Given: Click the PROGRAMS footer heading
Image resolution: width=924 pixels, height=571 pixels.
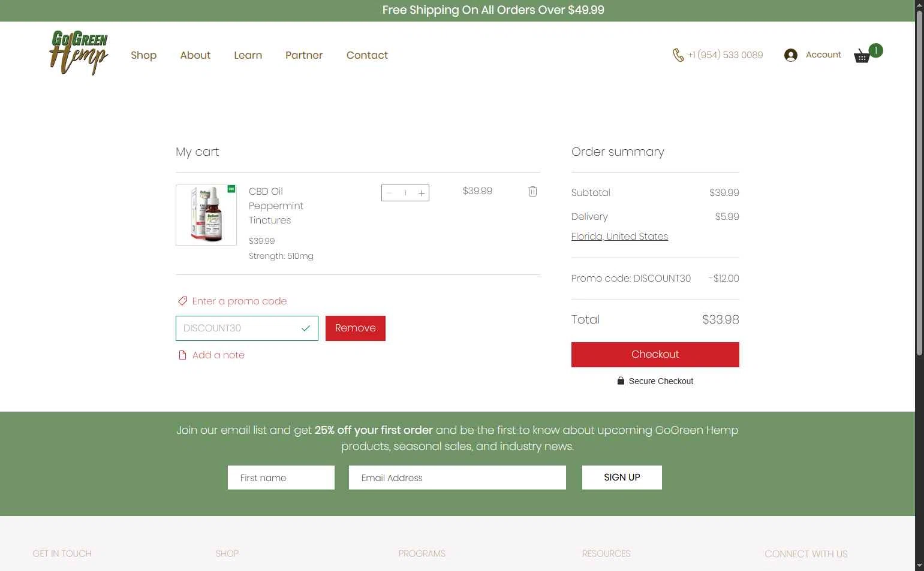Looking at the screenshot, I should click(422, 554).
